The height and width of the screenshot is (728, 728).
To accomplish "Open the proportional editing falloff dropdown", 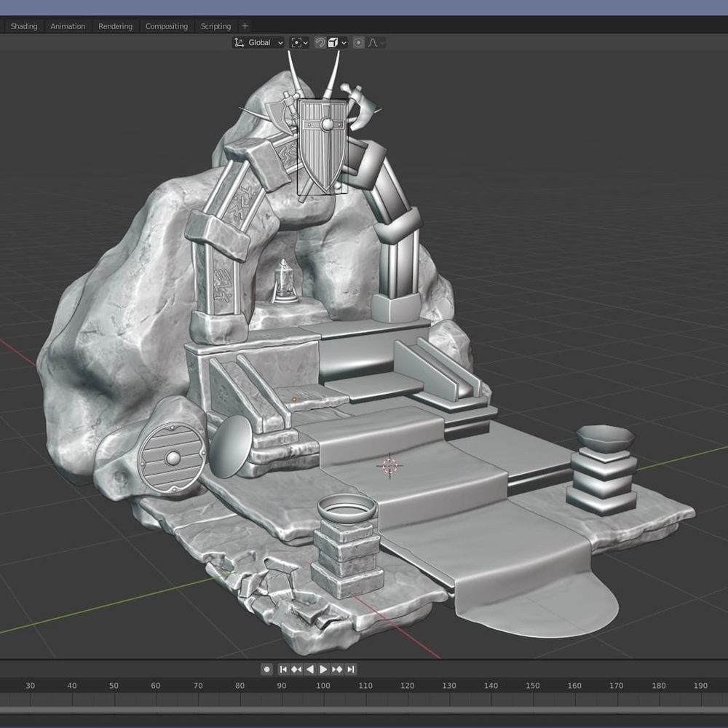I will pos(376,43).
